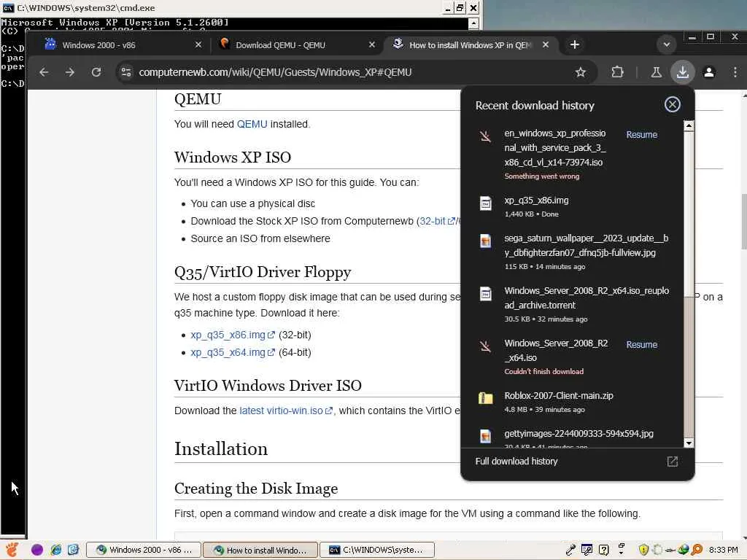Open the xp_q35_x64.img page link

pos(233,353)
